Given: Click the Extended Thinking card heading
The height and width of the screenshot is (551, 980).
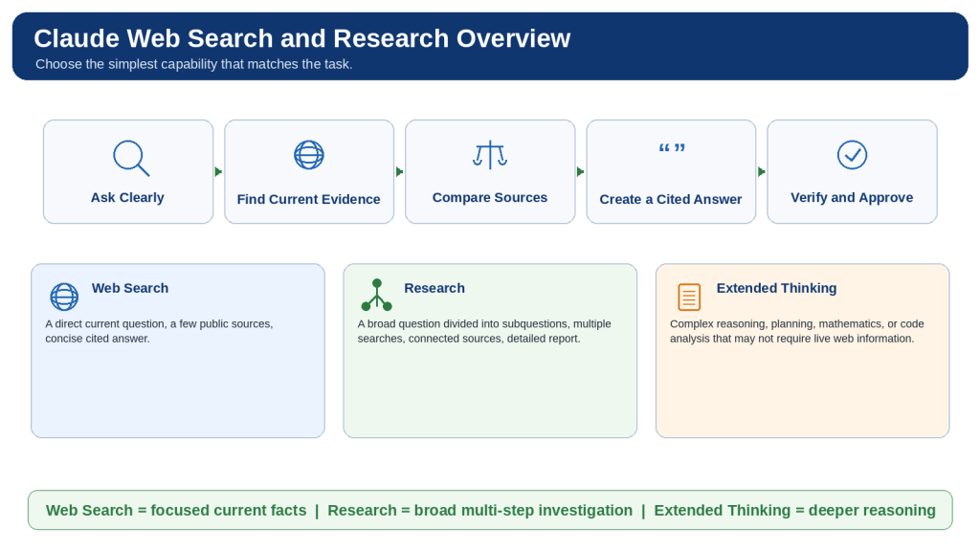Looking at the screenshot, I should tap(776, 288).
